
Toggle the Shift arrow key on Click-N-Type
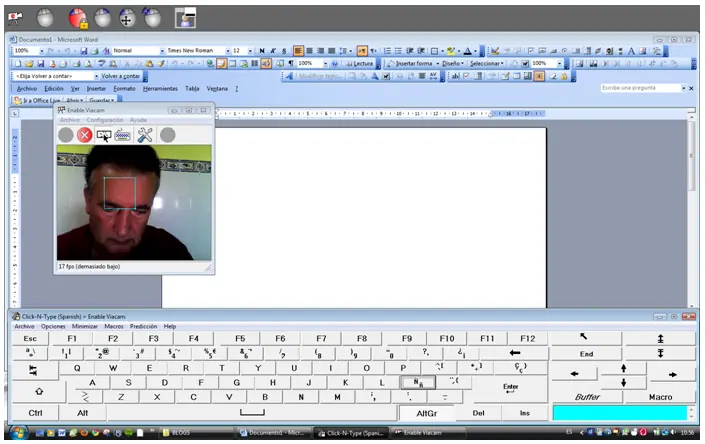[39, 391]
